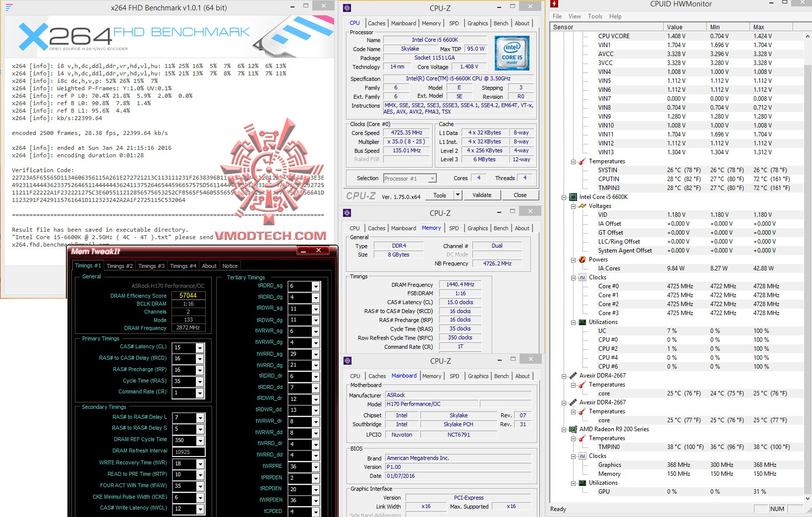Click the Powers flame icon in HWMonitor
Image resolution: width=812 pixels, height=517 pixels.
pos(582,259)
